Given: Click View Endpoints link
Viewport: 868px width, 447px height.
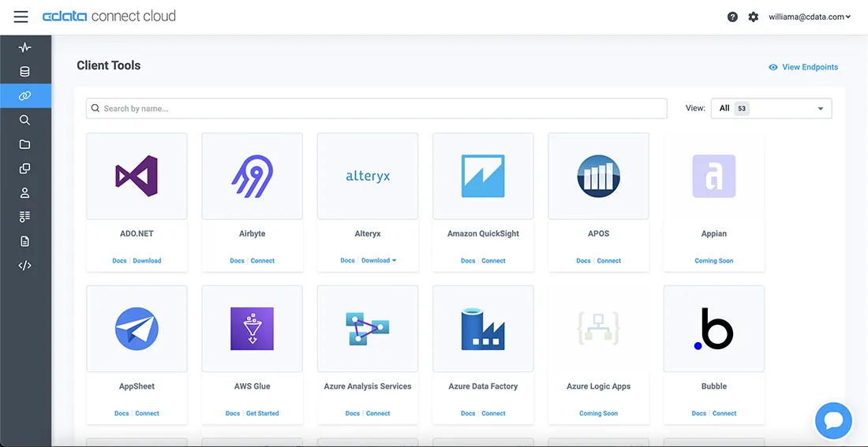Looking at the screenshot, I should click(810, 67).
